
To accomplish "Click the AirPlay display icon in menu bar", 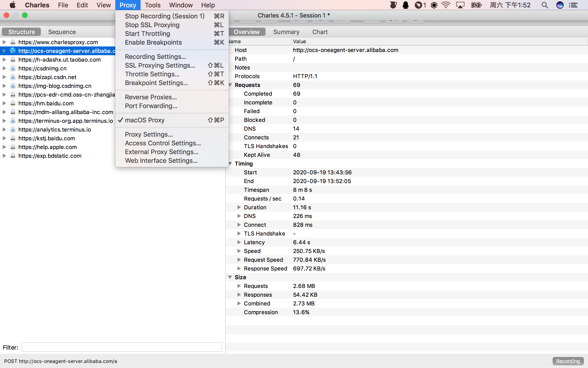I will (460, 5).
